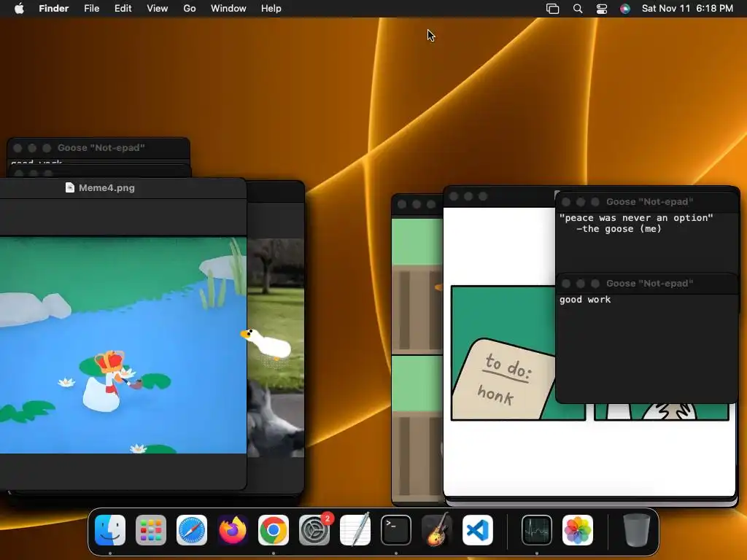Open the Go menu
The image size is (747, 560).
pyautogui.click(x=190, y=9)
